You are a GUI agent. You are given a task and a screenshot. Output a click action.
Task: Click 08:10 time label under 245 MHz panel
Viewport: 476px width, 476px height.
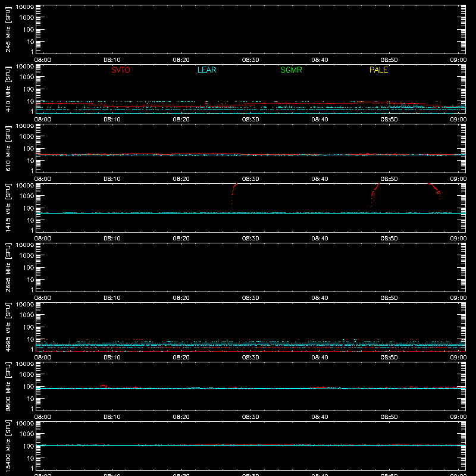coord(112,60)
